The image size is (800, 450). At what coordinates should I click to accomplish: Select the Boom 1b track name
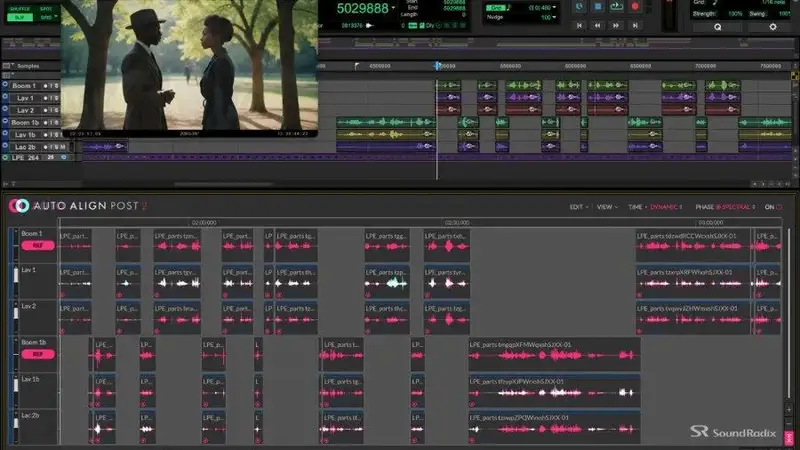(x=25, y=122)
